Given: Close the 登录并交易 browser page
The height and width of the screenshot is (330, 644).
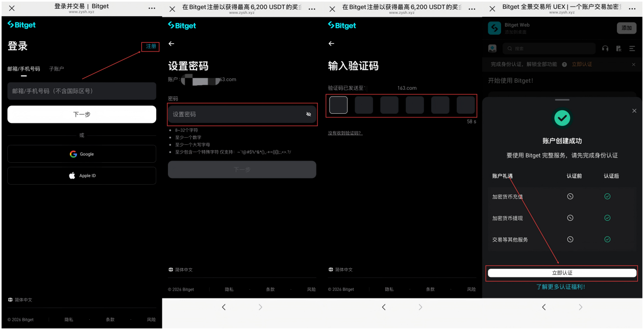Looking at the screenshot, I should click(x=12, y=9).
